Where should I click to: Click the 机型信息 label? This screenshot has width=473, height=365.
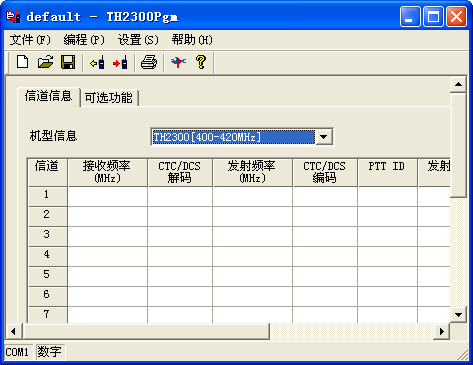[x=53, y=136]
